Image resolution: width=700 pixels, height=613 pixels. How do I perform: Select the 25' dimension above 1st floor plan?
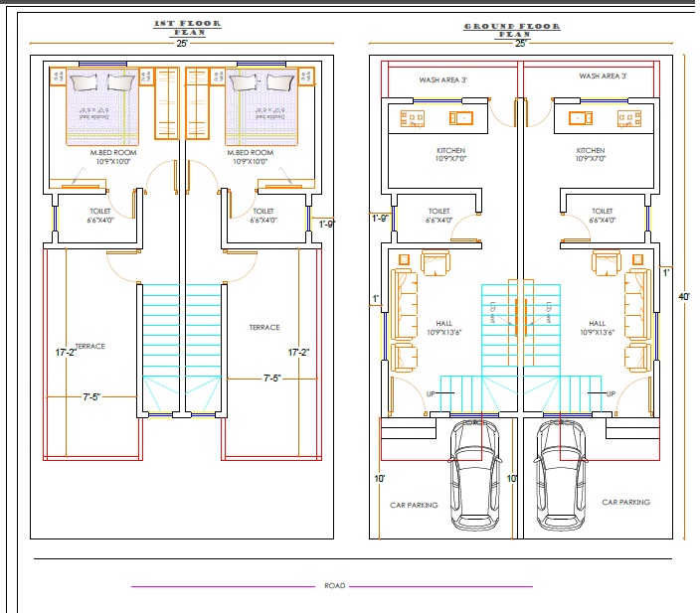(x=182, y=44)
